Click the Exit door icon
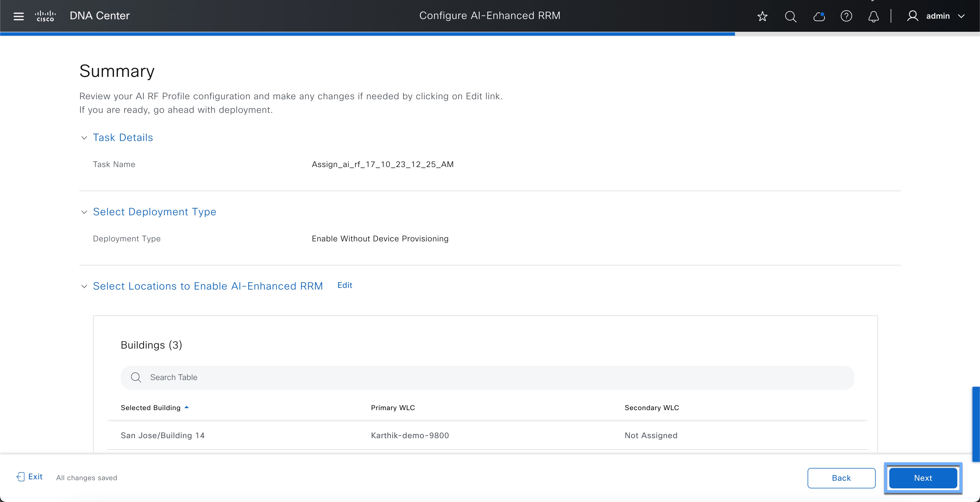The width and height of the screenshot is (980, 502). pyautogui.click(x=20, y=477)
